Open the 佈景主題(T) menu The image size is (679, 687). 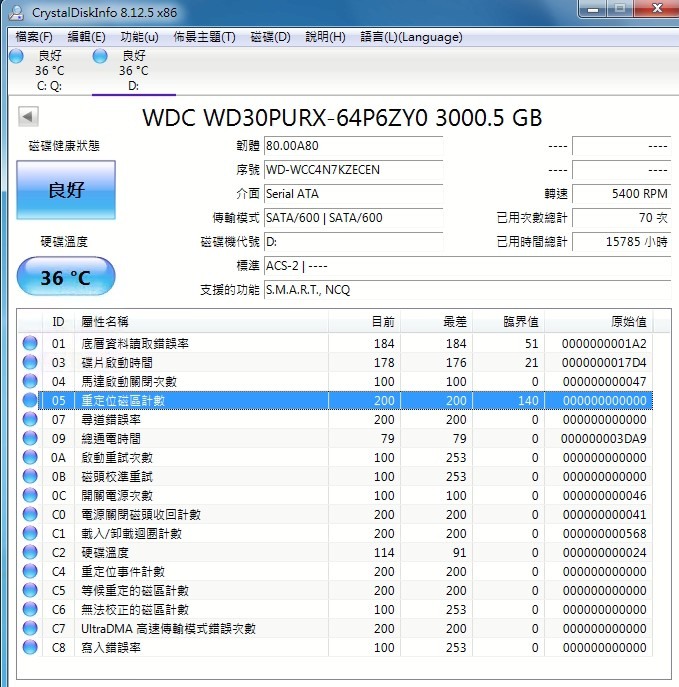204,37
